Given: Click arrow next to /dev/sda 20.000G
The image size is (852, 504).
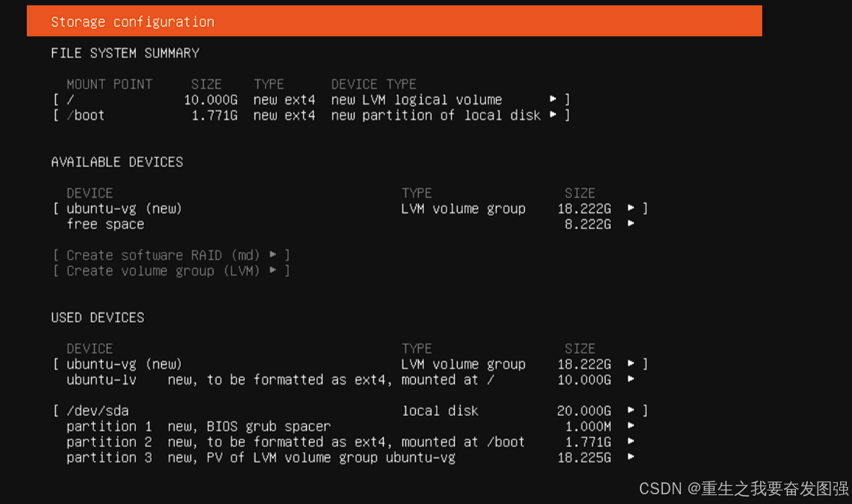Looking at the screenshot, I should [x=631, y=410].
